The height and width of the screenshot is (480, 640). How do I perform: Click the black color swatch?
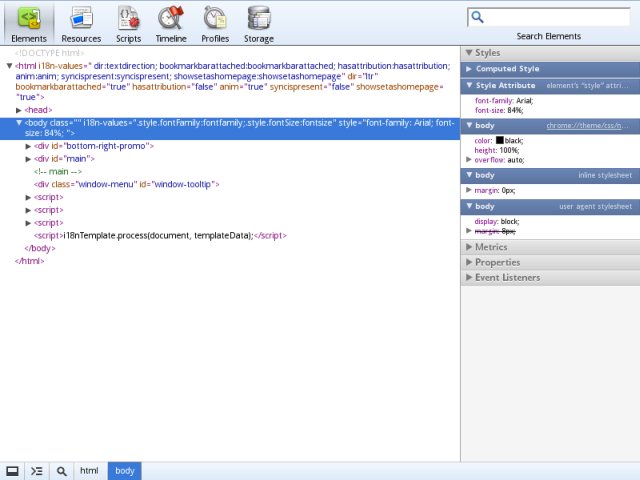(500, 140)
